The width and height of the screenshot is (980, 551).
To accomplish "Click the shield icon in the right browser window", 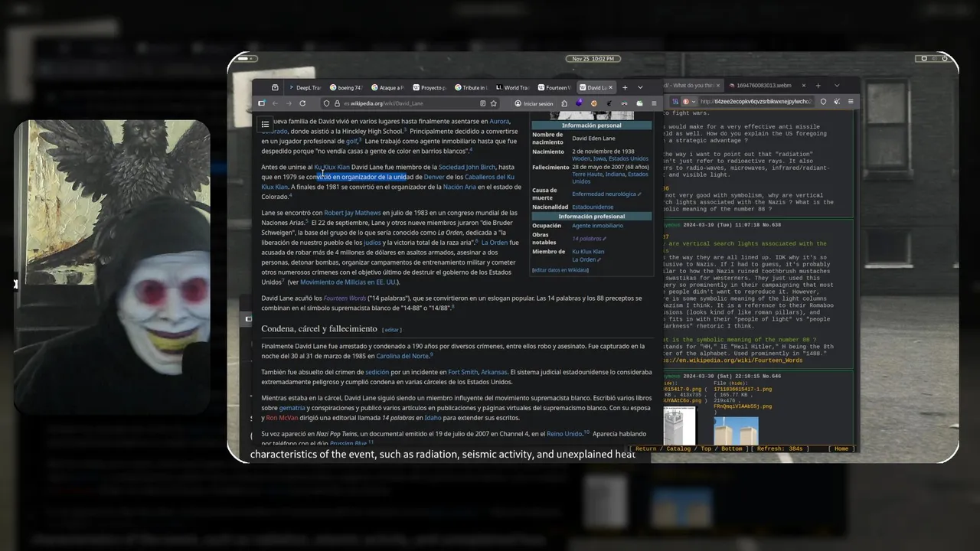I will click(823, 101).
